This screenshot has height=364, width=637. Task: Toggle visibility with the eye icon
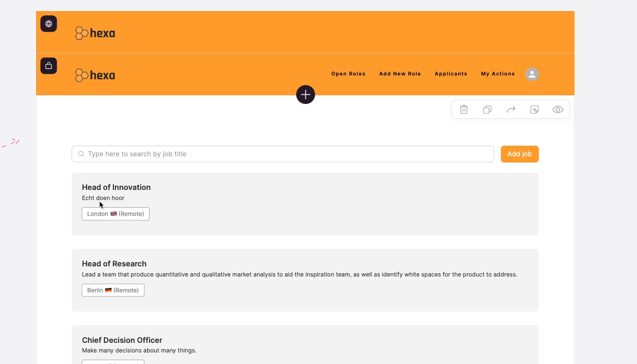click(x=558, y=110)
